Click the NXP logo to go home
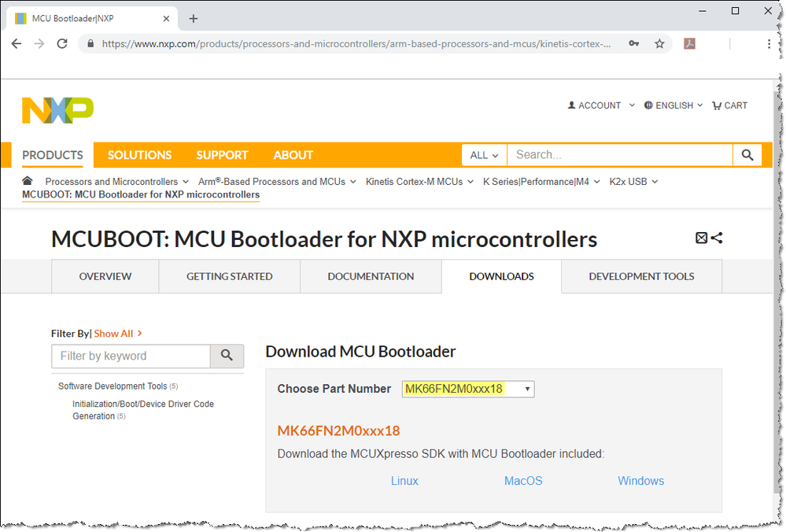The image size is (786, 532). click(56, 110)
